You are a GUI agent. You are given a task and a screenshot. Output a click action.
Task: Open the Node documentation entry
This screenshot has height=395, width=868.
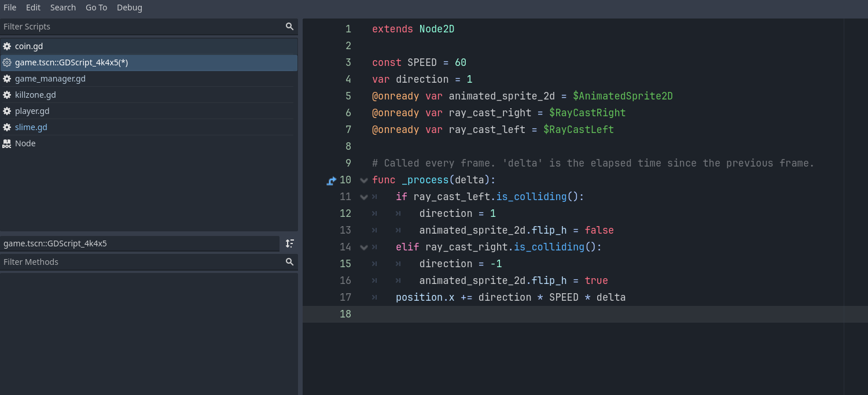click(149, 143)
